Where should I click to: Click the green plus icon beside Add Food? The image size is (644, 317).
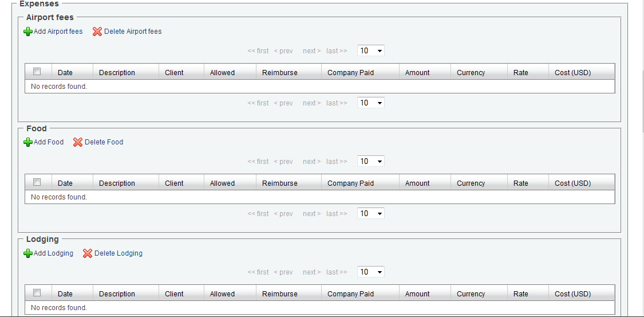[28, 142]
